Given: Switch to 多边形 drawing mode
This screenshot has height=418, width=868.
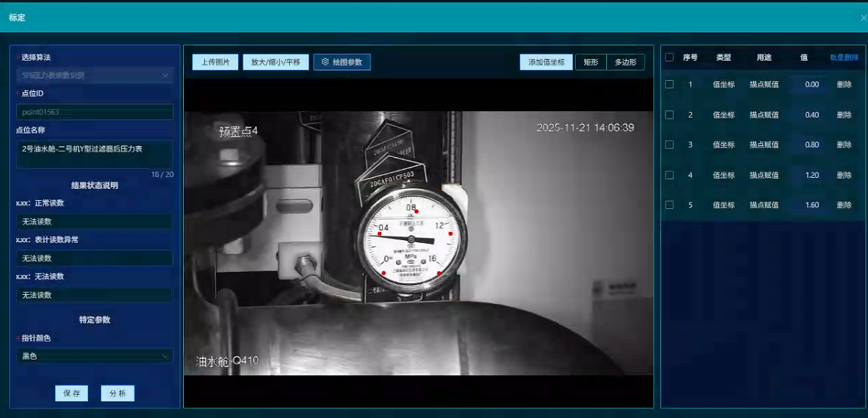Looking at the screenshot, I should coord(626,62).
